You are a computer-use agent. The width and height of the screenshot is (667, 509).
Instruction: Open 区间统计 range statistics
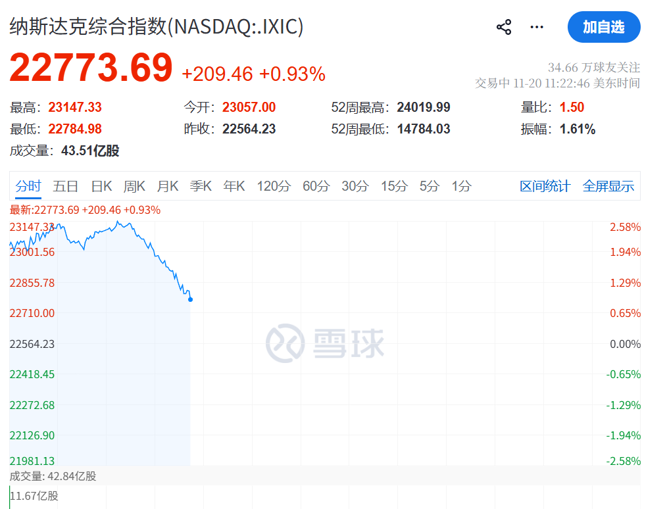[545, 186]
